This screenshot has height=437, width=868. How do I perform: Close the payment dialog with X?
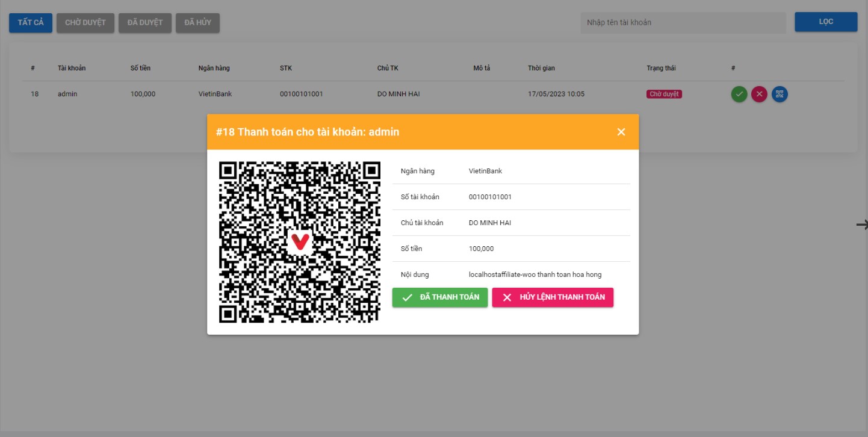(621, 132)
